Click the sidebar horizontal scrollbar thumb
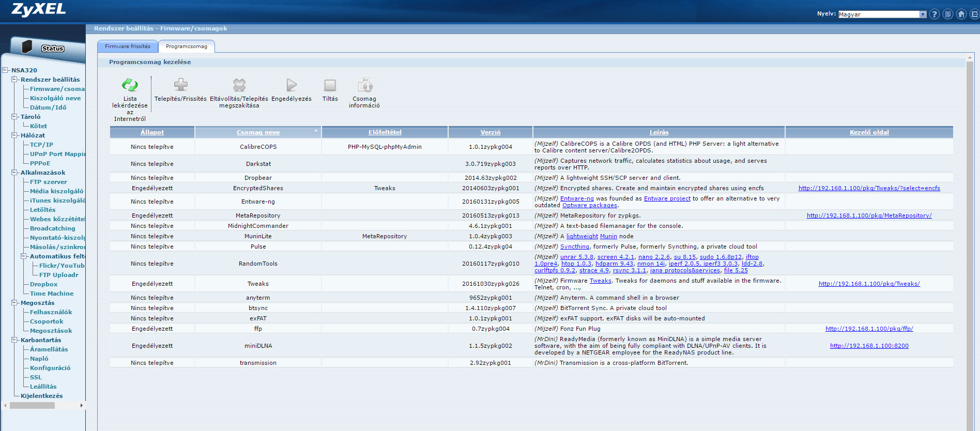 click(32, 406)
